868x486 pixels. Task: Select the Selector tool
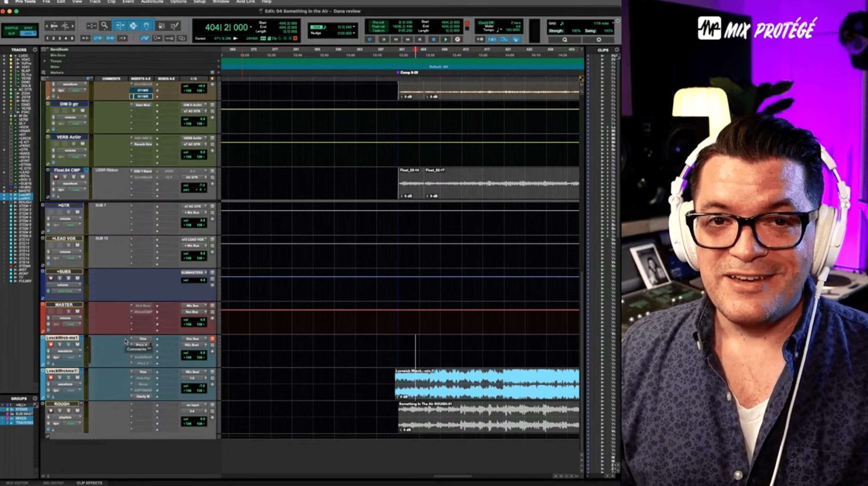click(x=133, y=26)
